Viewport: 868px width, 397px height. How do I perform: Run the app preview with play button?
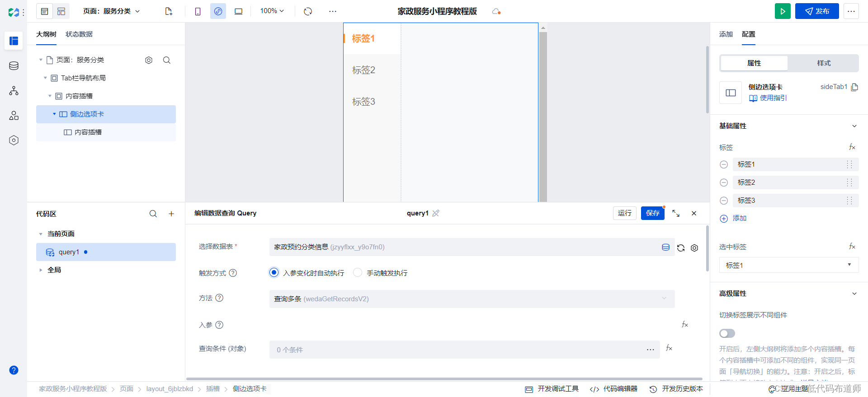(x=783, y=11)
